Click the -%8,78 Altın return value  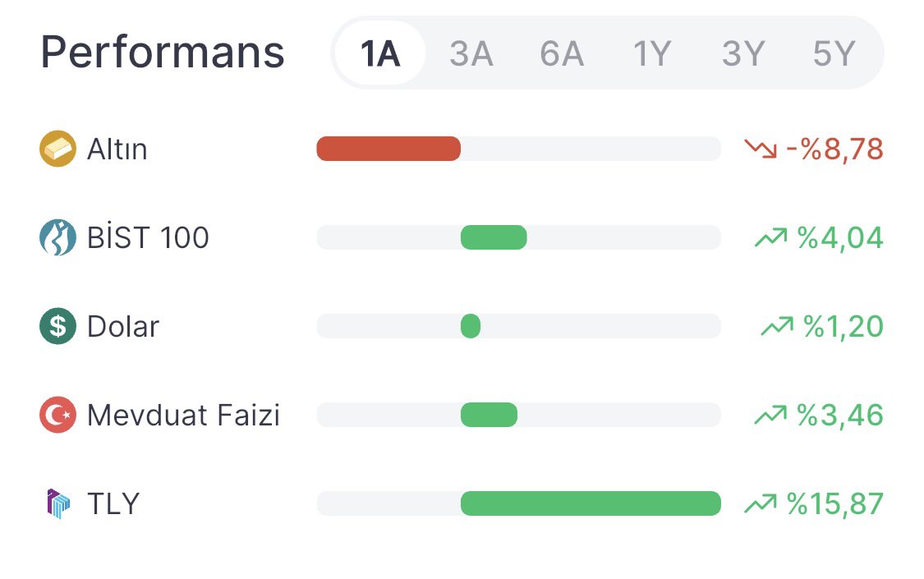coord(835,149)
